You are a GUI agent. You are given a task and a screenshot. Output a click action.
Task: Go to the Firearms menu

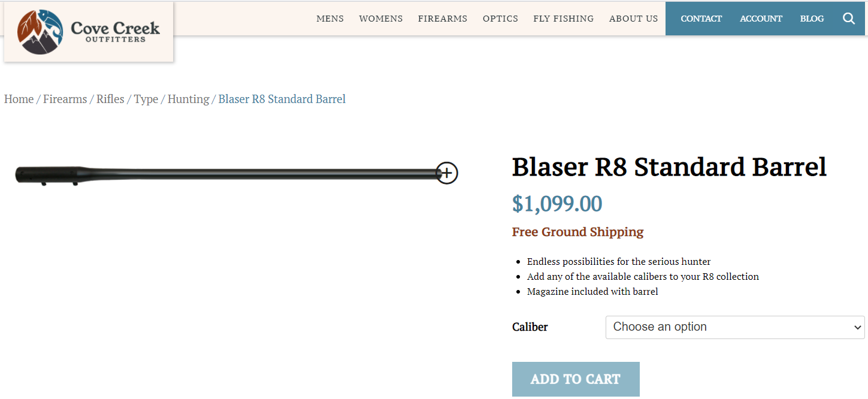click(x=443, y=19)
